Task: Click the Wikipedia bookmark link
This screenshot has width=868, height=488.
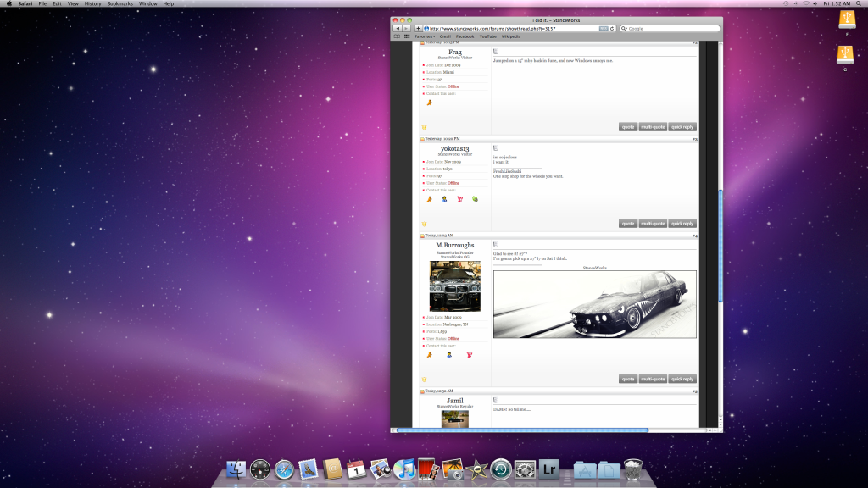Action: (x=511, y=36)
